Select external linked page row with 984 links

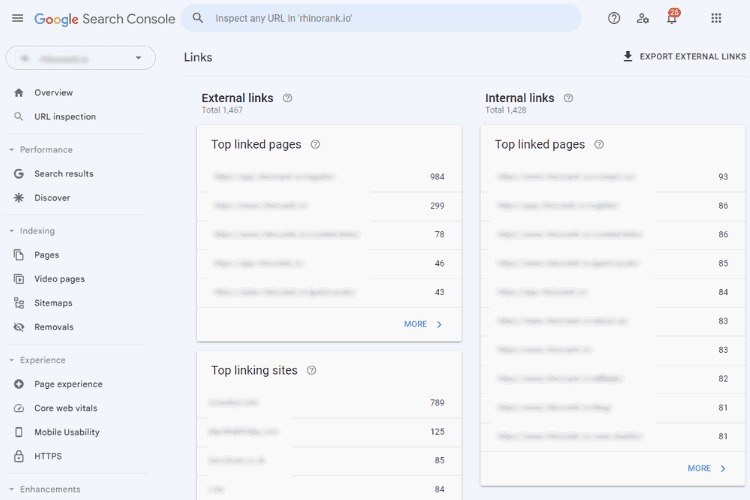(329, 177)
